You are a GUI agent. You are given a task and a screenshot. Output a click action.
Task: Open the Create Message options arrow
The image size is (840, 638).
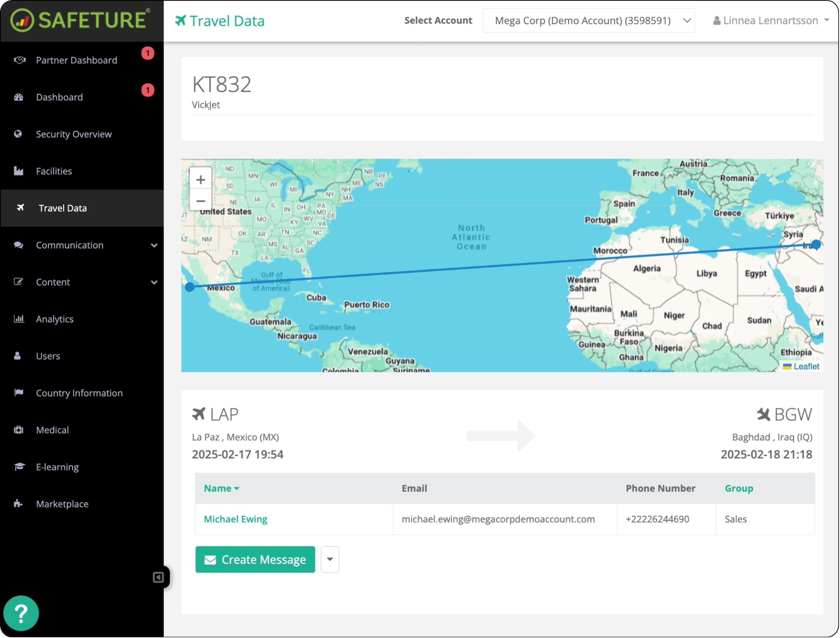tap(330, 559)
